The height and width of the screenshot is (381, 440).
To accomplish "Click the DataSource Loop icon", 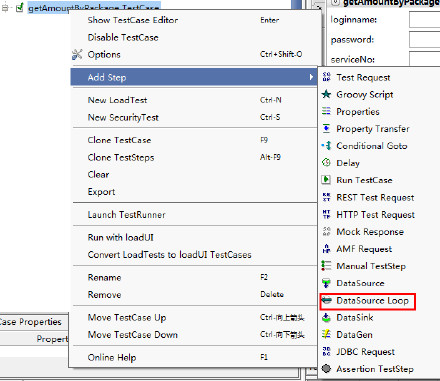I will [326, 300].
